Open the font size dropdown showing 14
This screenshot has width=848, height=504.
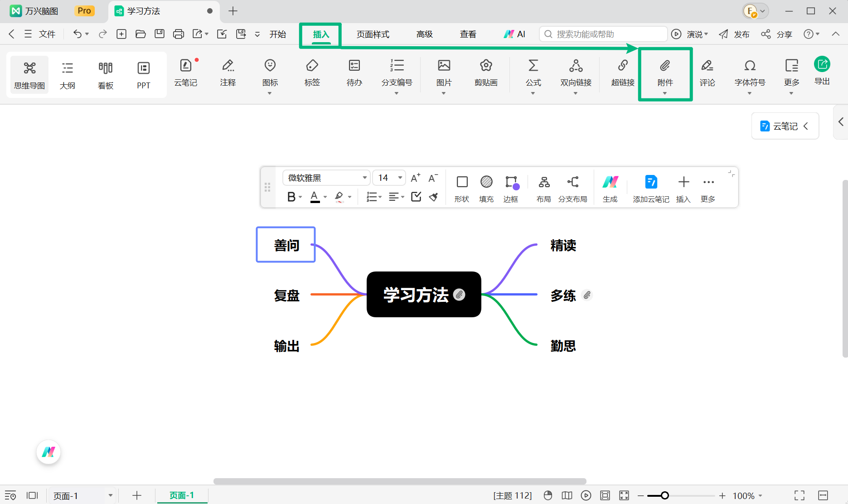[x=389, y=178]
